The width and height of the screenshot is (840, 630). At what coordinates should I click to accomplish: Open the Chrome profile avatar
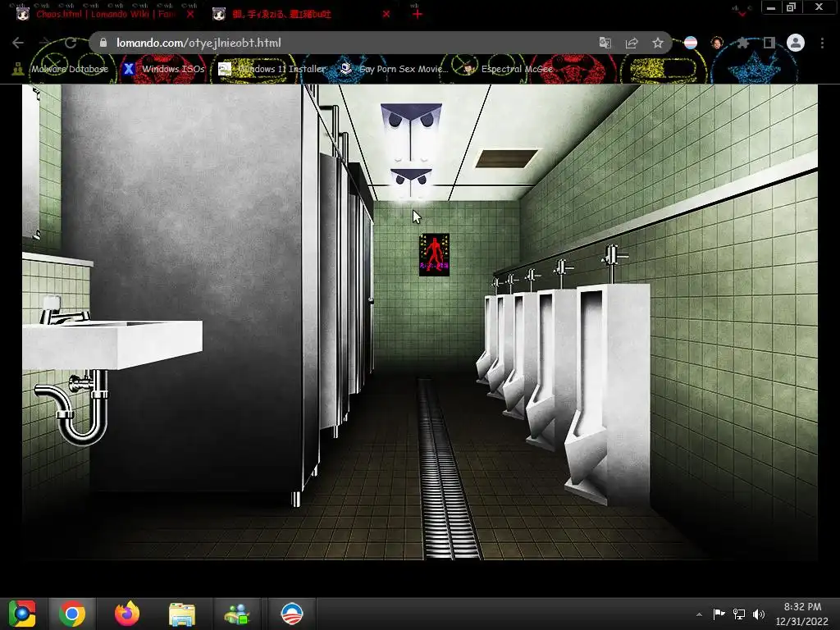click(x=796, y=43)
